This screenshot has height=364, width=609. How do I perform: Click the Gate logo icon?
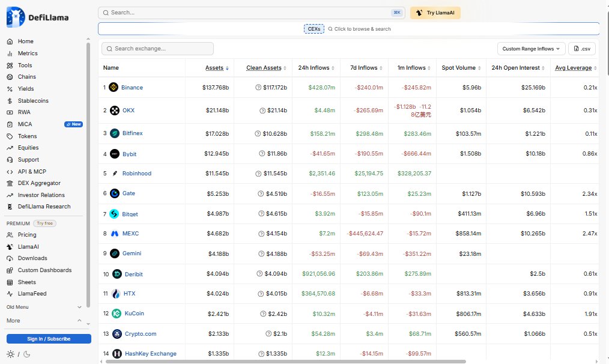click(115, 193)
